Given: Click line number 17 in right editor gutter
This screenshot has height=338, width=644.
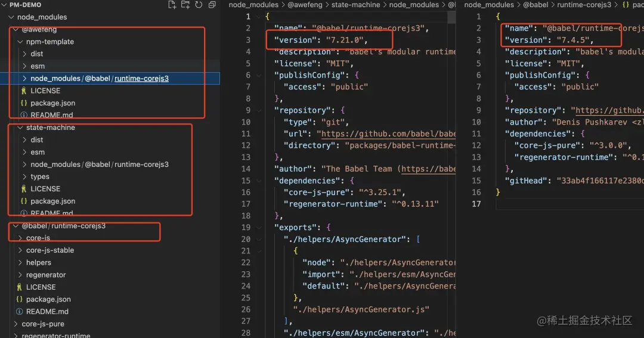Looking at the screenshot, I should (476, 204).
